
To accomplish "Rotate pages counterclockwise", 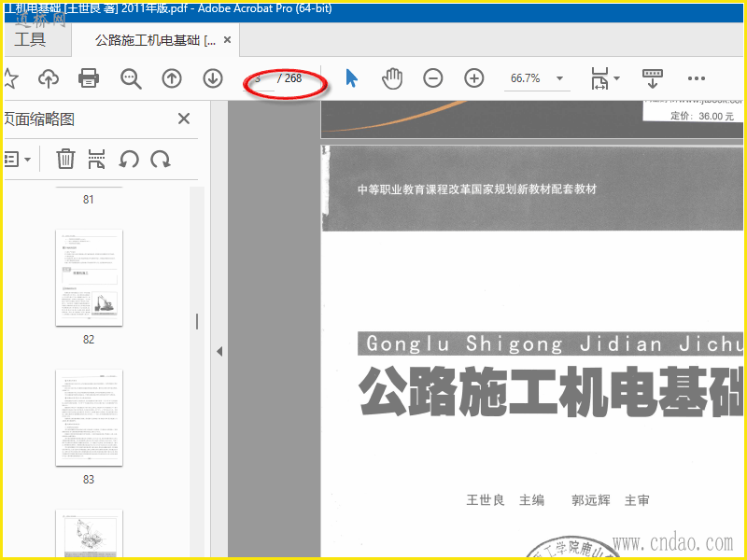I will [x=129, y=159].
